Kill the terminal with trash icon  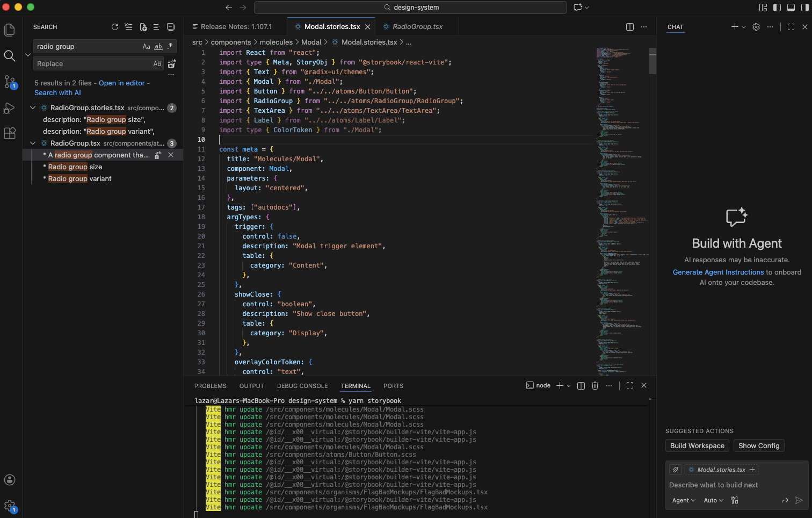tap(595, 386)
